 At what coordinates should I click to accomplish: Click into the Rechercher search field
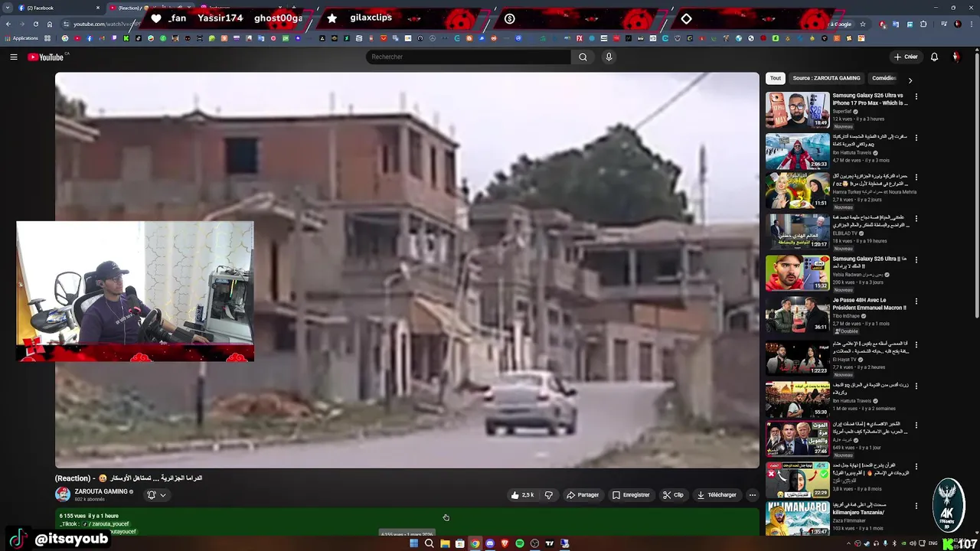tap(468, 57)
